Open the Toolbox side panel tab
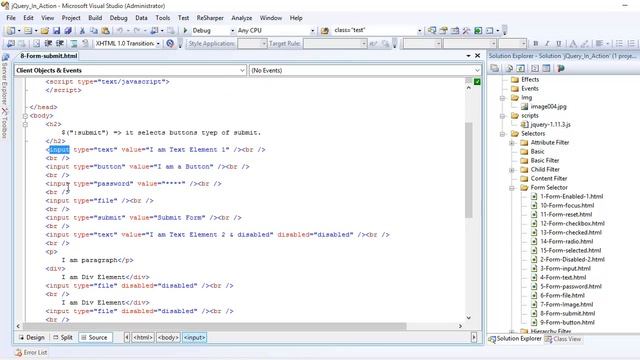The height and width of the screenshot is (360, 640). pos(4,123)
